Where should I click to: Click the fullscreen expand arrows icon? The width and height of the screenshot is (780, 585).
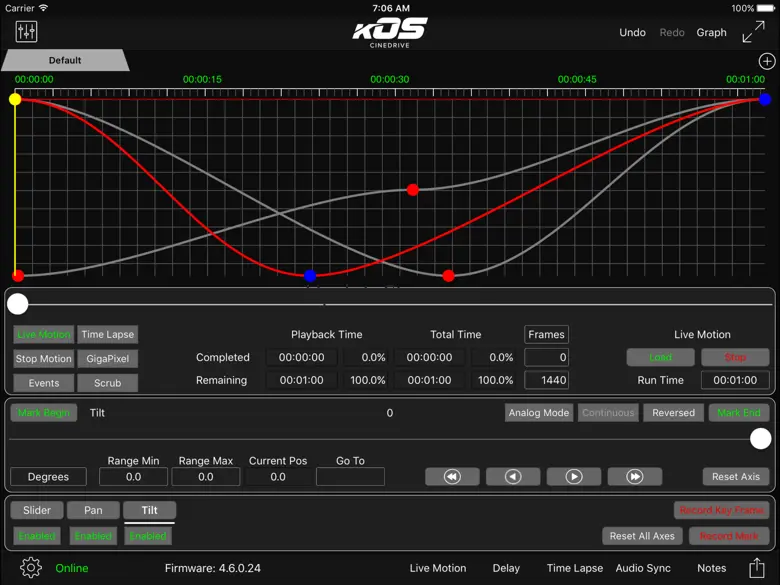(753, 32)
